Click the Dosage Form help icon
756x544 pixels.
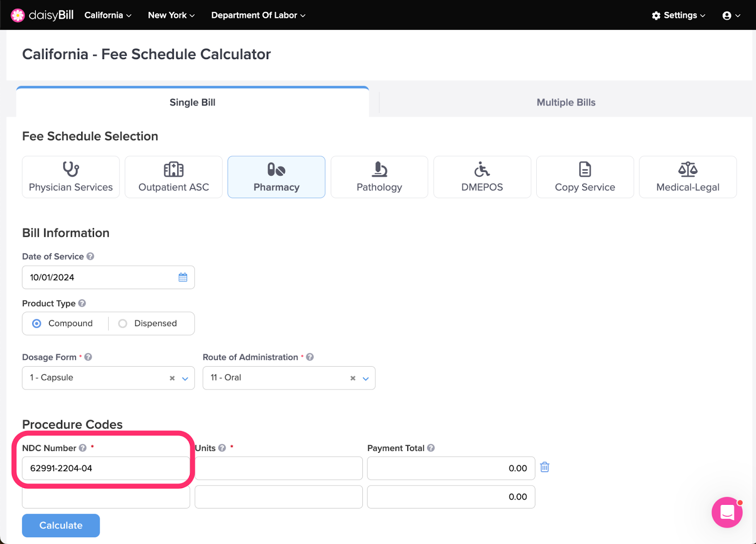click(88, 357)
